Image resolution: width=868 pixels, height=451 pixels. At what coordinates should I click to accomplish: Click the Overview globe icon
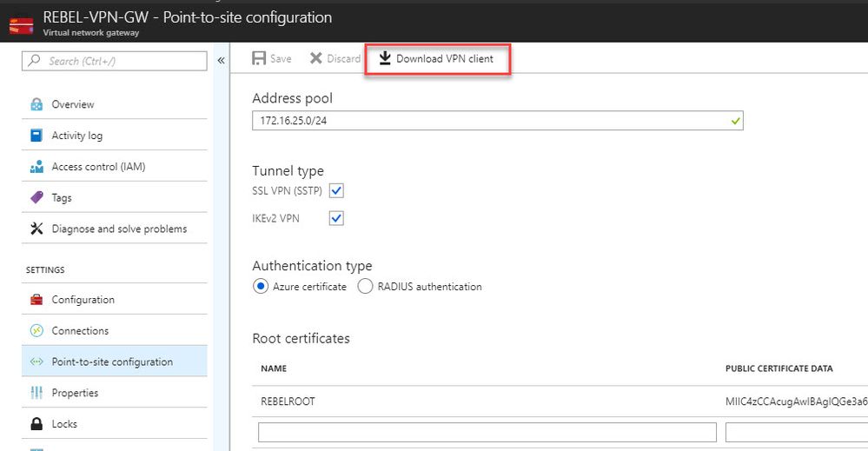point(36,104)
